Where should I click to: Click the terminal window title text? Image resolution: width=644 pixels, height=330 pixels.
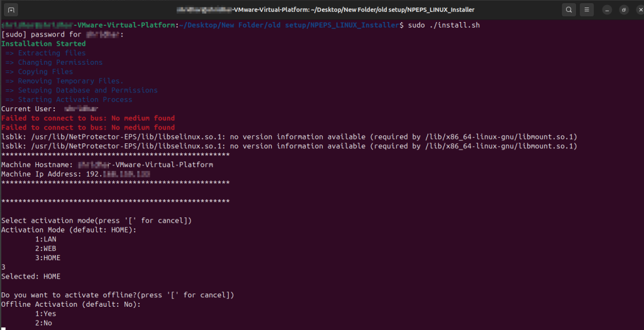326,9
